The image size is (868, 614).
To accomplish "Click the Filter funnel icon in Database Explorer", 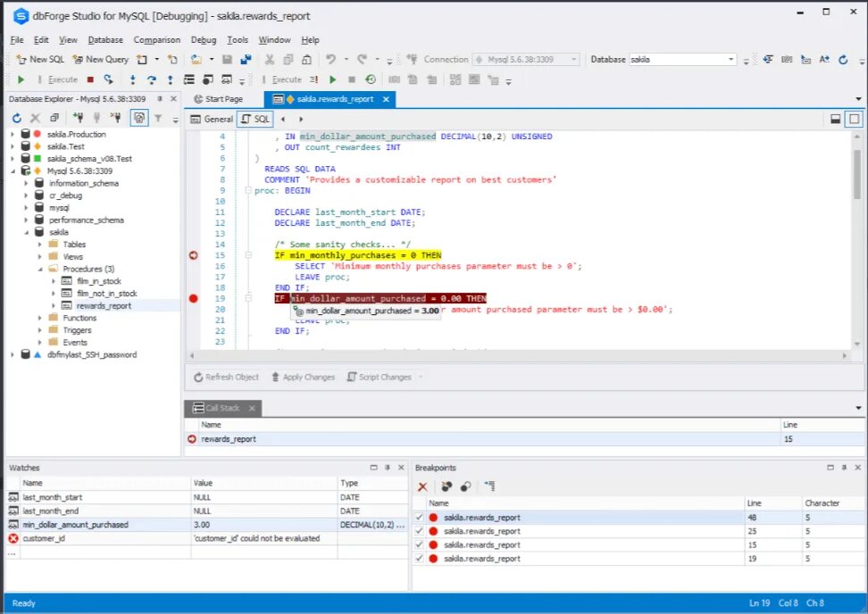I will tap(158, 118).
